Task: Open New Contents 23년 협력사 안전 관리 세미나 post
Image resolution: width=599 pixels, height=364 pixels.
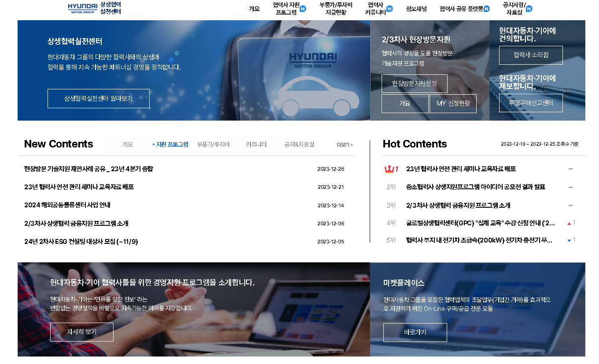Action: pos(79,187)
